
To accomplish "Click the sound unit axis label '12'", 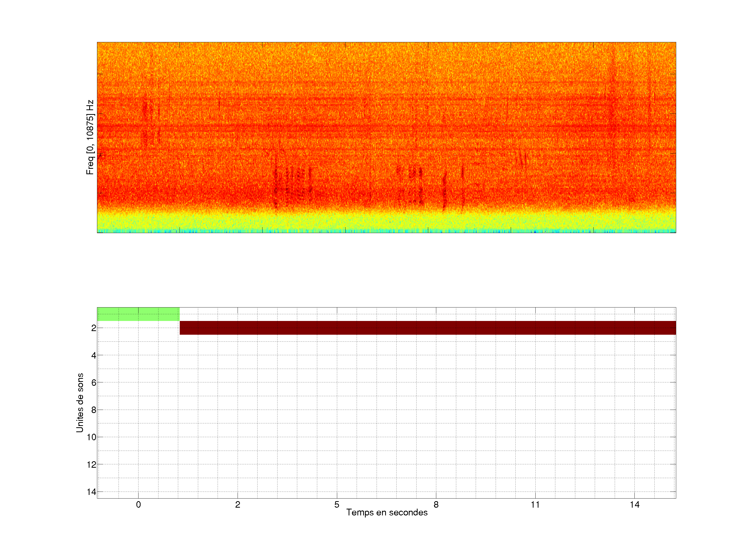I will point(92,465).
